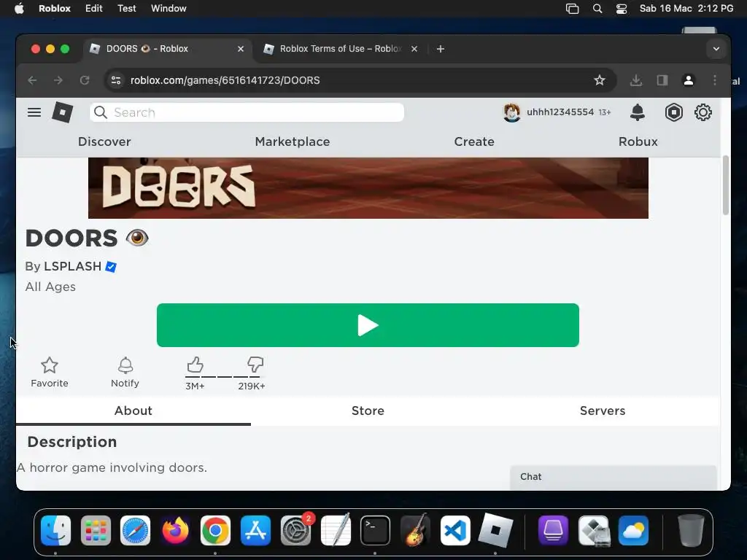Screen dimensions: 747x560
Task: Switch to the Servers tab
Action: coord(602,411)
